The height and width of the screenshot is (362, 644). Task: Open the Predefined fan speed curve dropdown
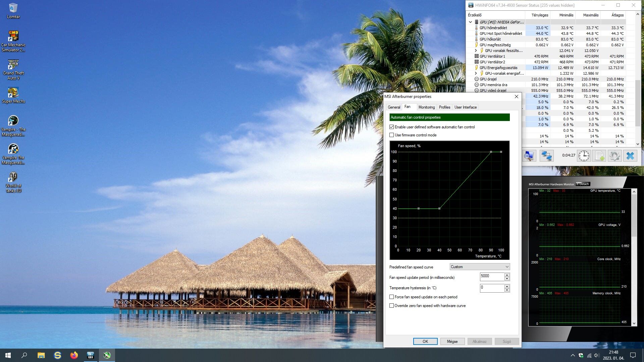pyautogui.click(x=480, y=267)
